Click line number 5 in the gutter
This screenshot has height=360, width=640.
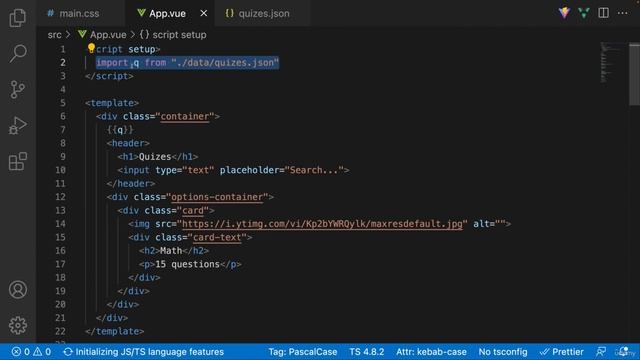[62, 103]
